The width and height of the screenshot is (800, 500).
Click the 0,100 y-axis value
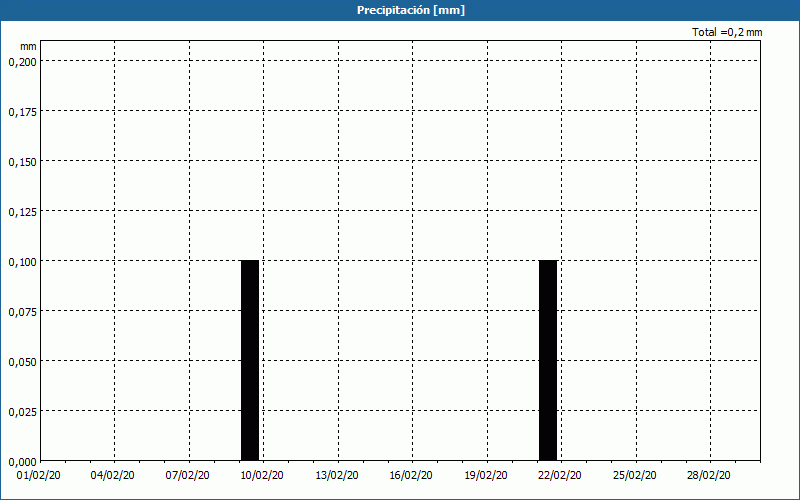(22, 262)
